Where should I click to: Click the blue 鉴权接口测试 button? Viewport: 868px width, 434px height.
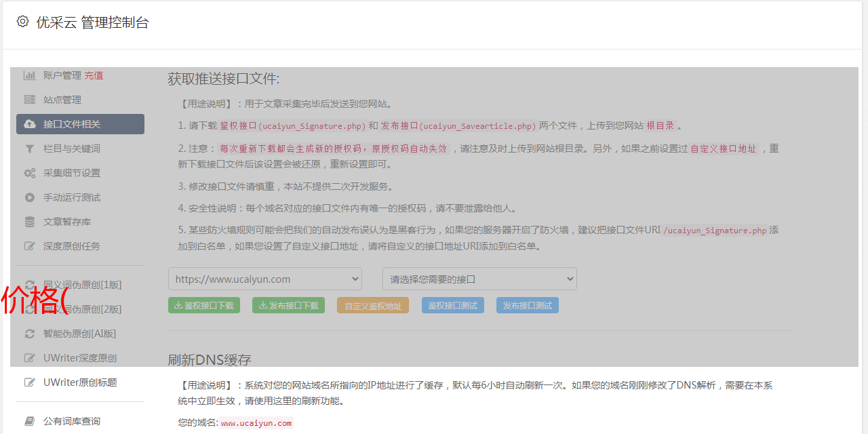click(452, 306)
